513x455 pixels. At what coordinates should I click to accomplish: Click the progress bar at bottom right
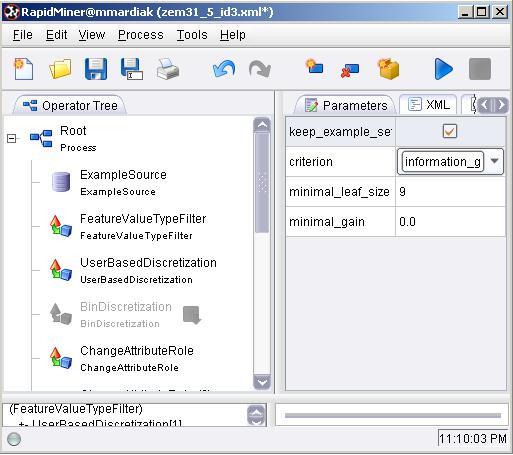pos(393,415)
